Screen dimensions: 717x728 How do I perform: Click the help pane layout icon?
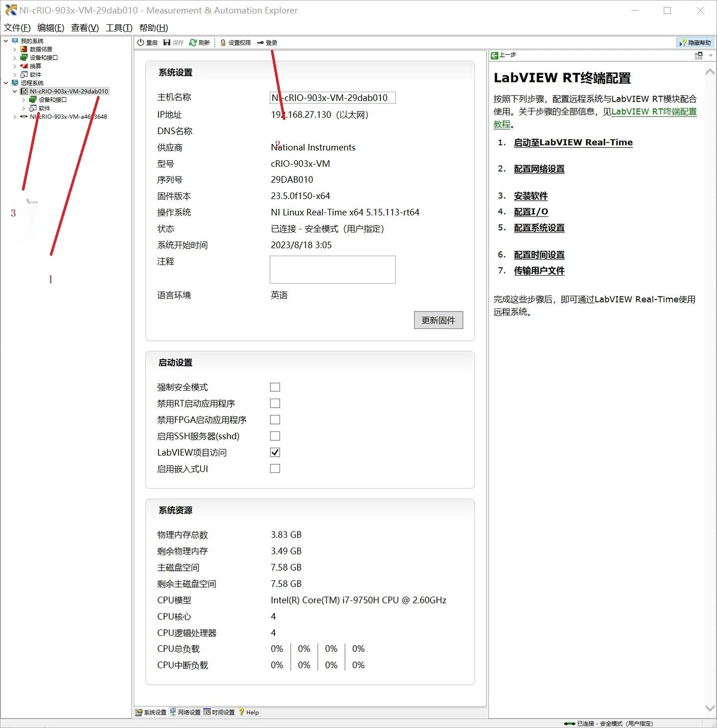coord(699,56)
